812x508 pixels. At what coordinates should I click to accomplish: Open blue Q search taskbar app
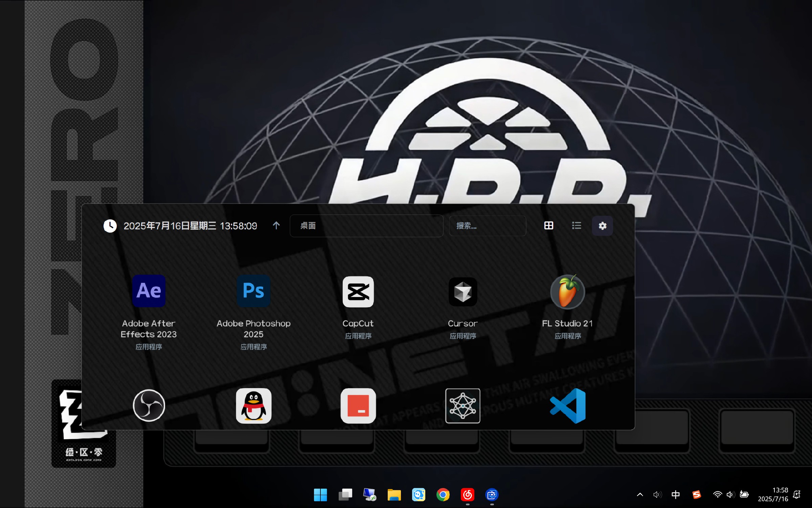419,495
